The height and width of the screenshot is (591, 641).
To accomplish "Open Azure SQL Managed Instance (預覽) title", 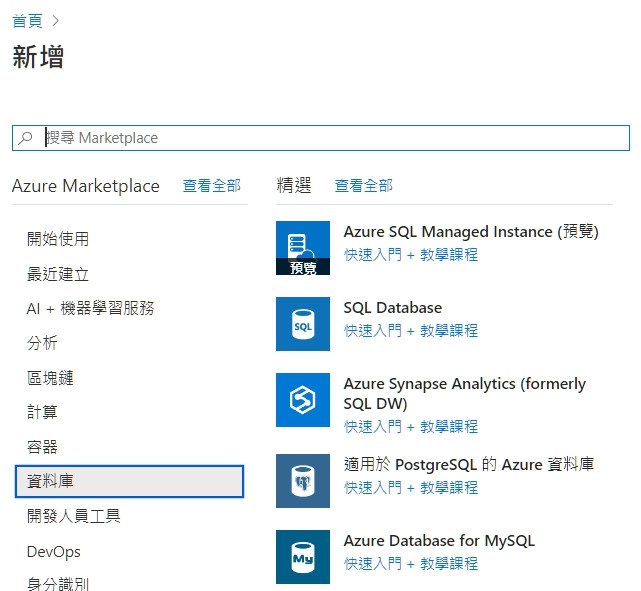I will pos(471,232).
